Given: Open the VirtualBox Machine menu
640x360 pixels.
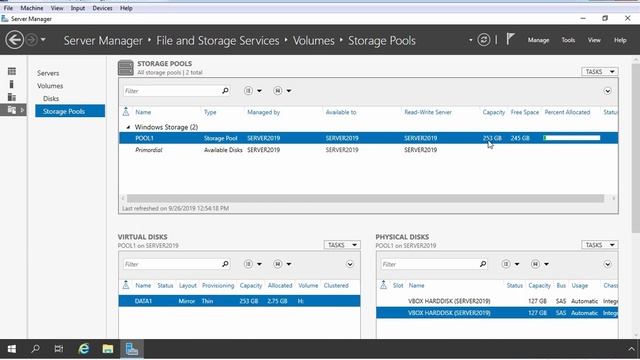Looking at the screenshot, I should point(32,8).
